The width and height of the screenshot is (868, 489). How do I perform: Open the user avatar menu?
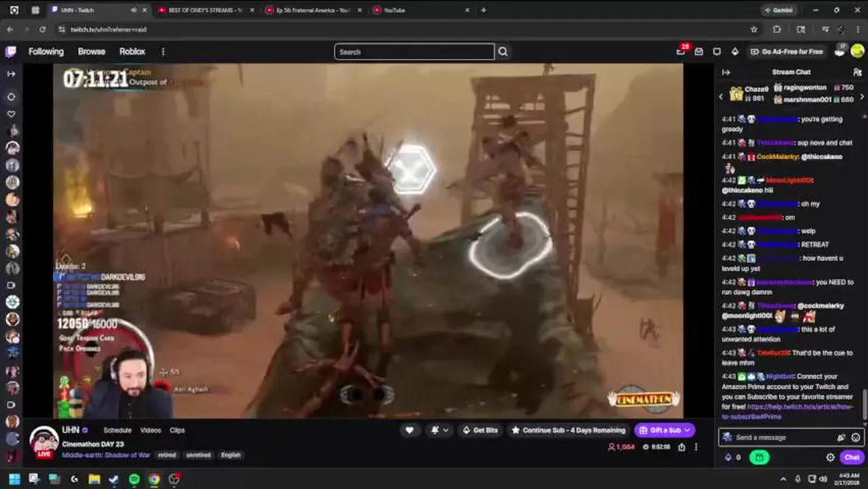[856, 51]
